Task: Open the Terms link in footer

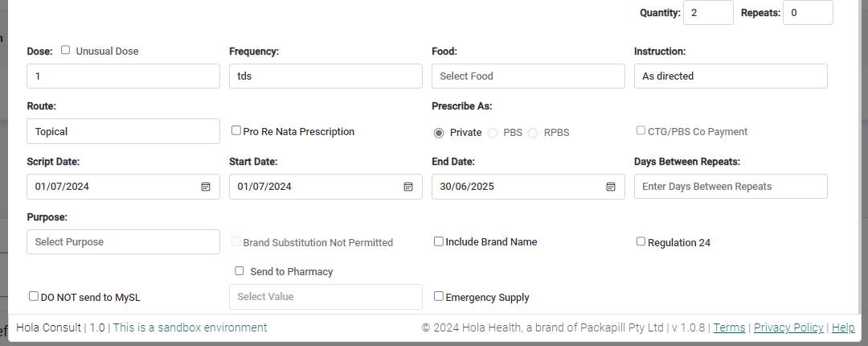Action: (x=729, y=327)
